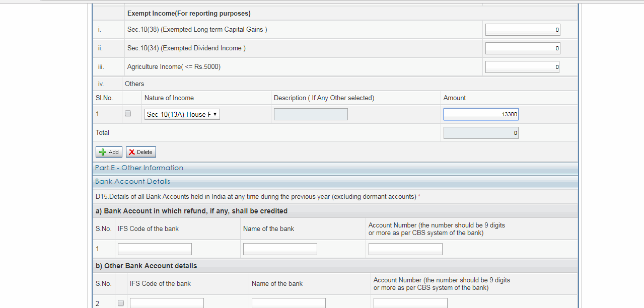The width and height of the screenshot is (644, 308).
Task: Tick the checkbox in Others row 1
Action: pyautogui.click(x=128, y=114)
